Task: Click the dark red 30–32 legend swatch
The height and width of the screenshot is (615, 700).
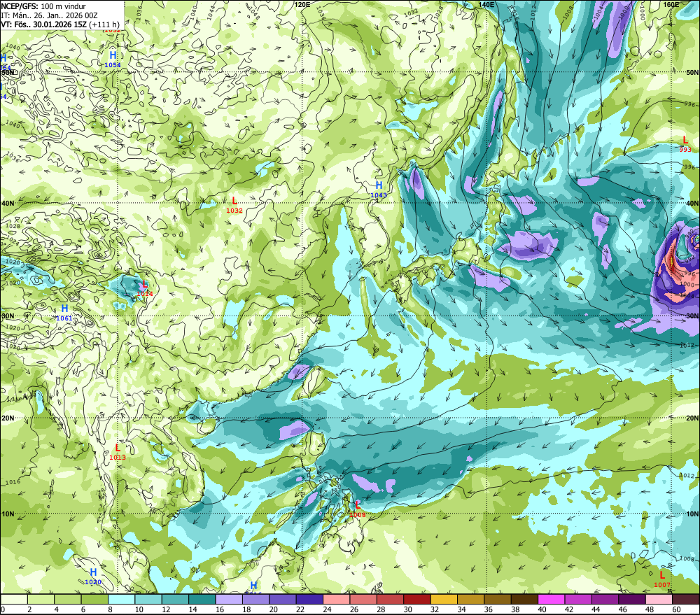Action: (x=417, y=599)
